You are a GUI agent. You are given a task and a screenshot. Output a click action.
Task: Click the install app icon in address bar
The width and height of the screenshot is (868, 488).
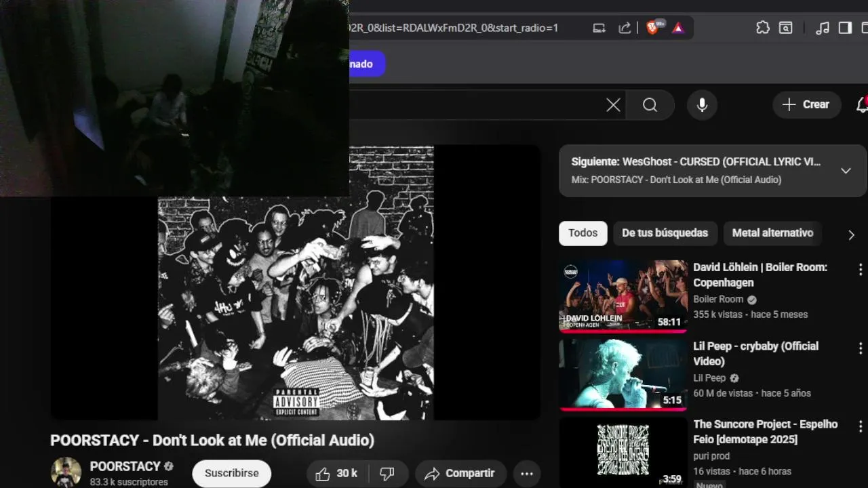[x=599, y=28]
